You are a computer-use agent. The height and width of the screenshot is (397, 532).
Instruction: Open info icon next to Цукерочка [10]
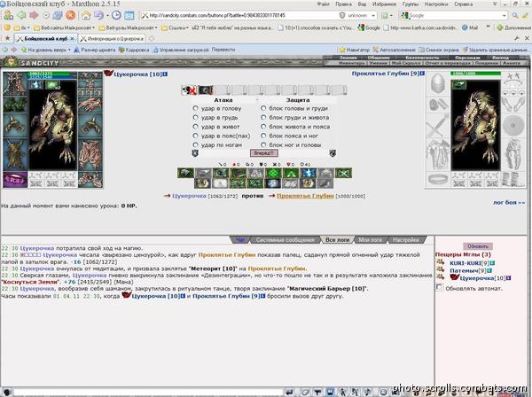[165, 74]
